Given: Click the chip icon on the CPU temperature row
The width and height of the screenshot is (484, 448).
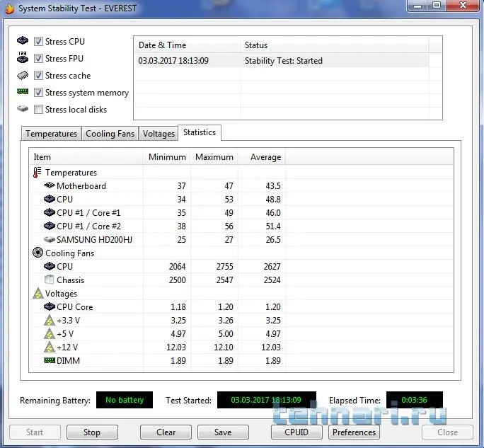Looking at the screenshot, I should [x=50, y=199].
